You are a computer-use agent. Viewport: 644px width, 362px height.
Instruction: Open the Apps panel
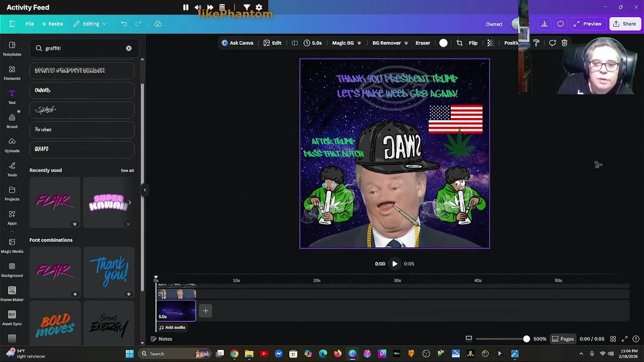pos(12,217)
